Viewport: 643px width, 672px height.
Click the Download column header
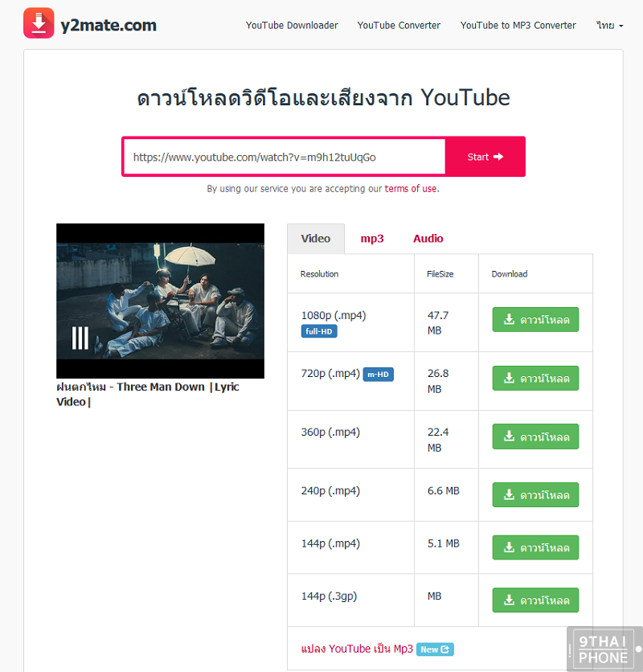coord(510,274)
